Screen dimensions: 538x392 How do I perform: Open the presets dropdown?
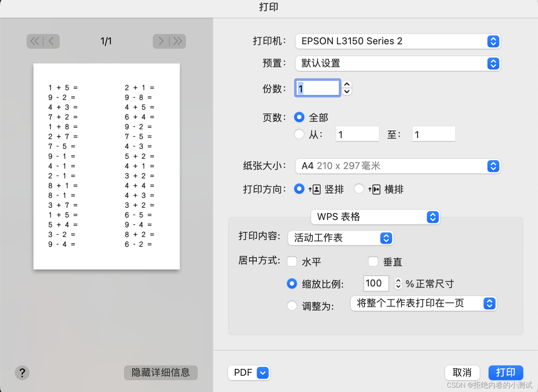coord(398,63)
